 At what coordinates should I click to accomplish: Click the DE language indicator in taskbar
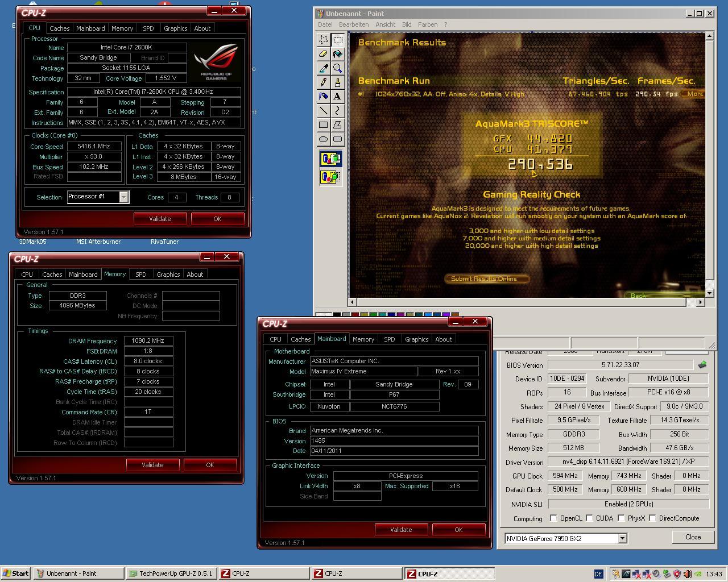(x=598, y=574)
